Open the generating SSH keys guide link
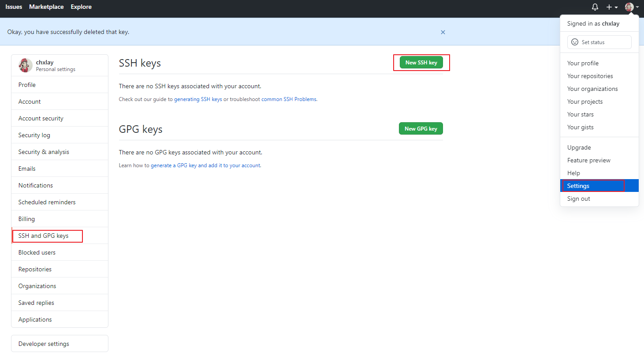The width and height of the screenshot is (644, 360). click(x=198, y=99)
